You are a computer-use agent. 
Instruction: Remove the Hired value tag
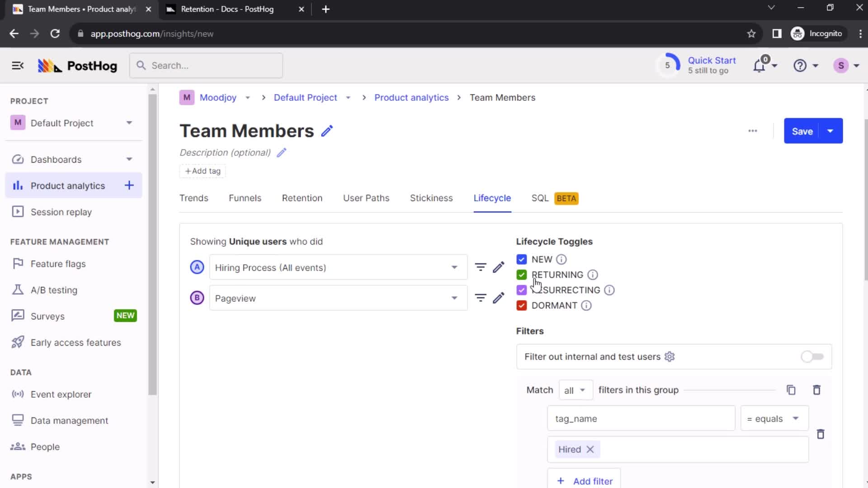(590, 450)
